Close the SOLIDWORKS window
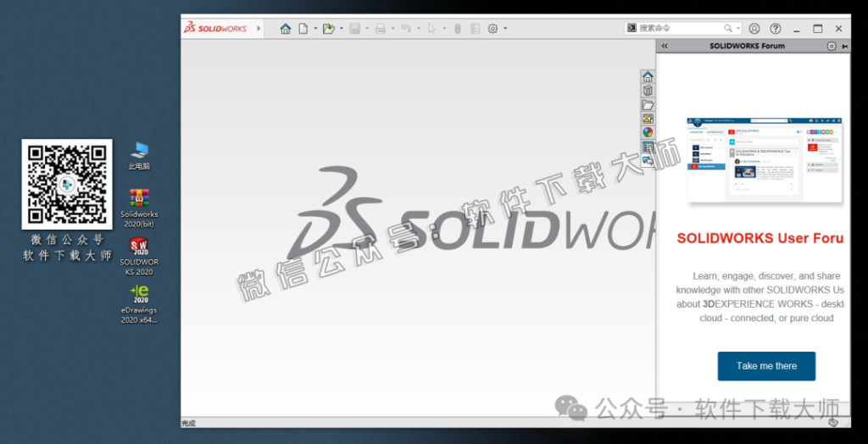The height and width of the screenshot is (444, 868). pyautogui.click(x=838, y=29)
